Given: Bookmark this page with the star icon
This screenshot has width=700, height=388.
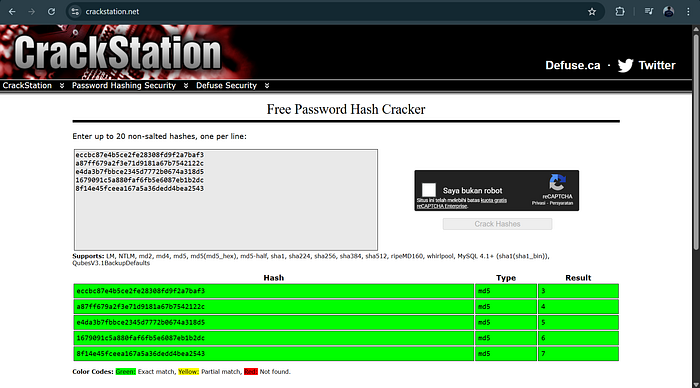Looking at the screenshot, I should click(592, 12).
